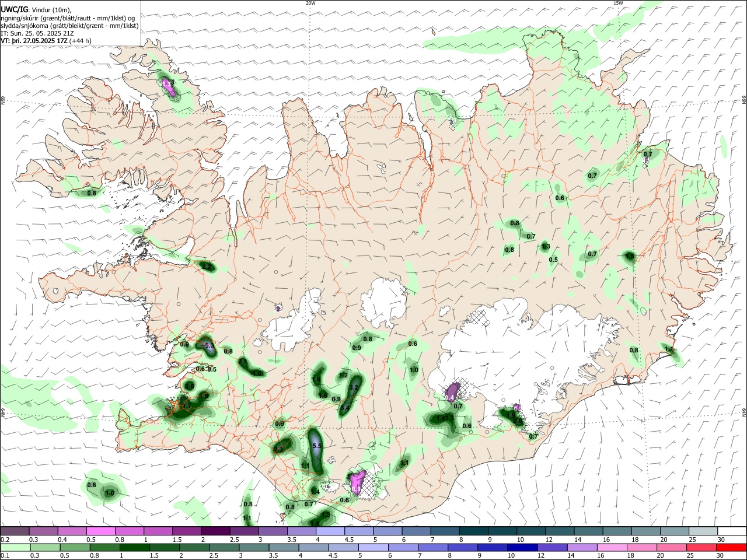Viewport: 747px width, 560px height.
Task: Click the '5.3' precipitation value on the map
Action: coord(209,345)
